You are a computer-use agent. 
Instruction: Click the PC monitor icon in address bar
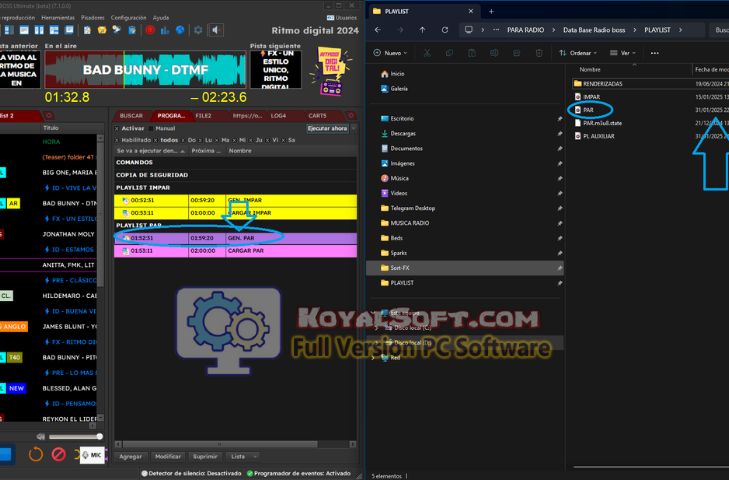point(469,30)
